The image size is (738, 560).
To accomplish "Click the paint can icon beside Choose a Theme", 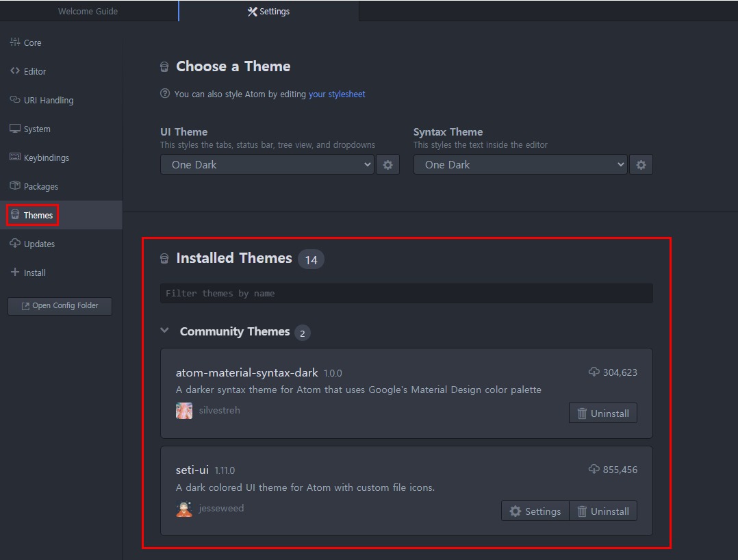I will coord(164,67).
